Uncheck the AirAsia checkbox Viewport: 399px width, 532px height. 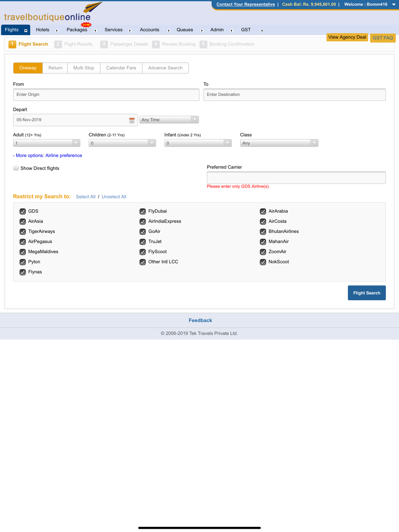point(23,221)
